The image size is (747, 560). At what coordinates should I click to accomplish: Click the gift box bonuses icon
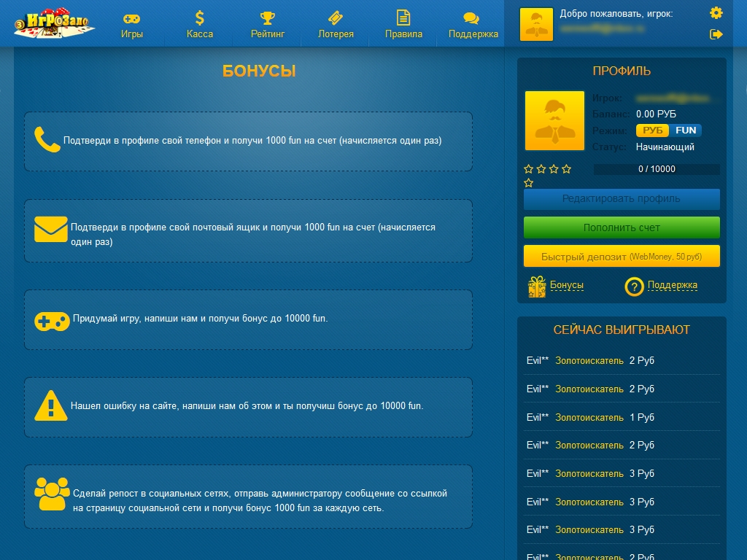[x=537, y=287]
